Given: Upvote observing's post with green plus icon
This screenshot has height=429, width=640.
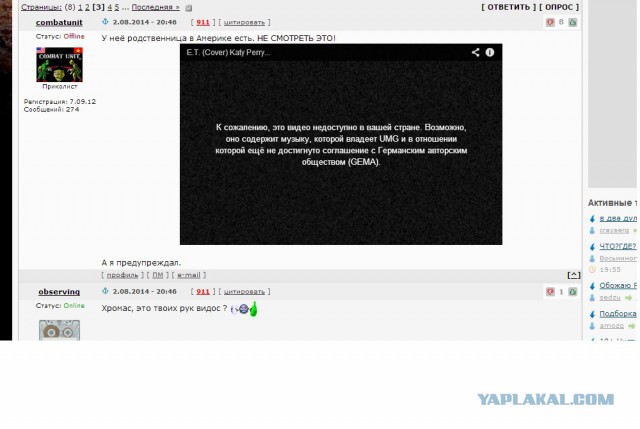Looking at the screenshot, I should pos(573,291).
